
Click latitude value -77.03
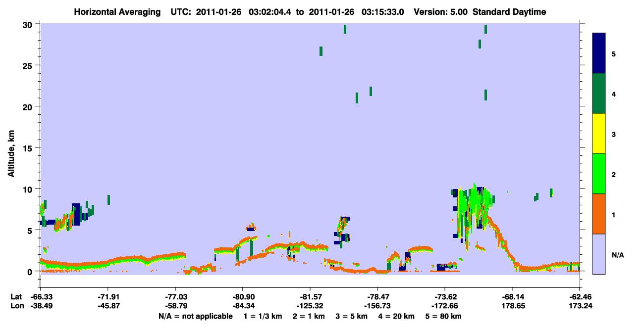tap(175, 297)
